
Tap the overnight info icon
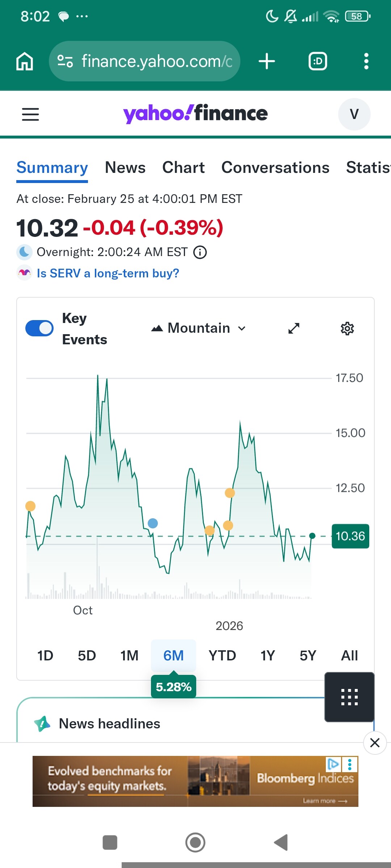pyautogui.click(x=200, y=252)
